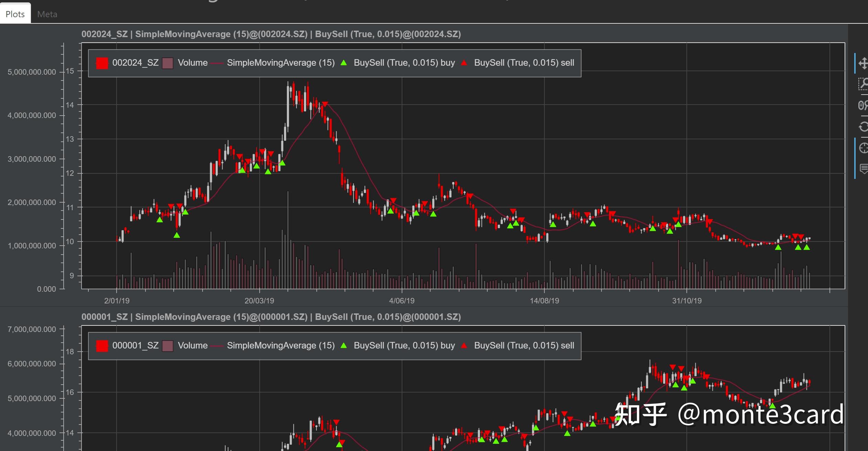Image resolution: width=868 pixels, height=451 pixels.
Task: Hide 000001_SZ candlesticks via its legend entry
Action: pyautogui.click(x=136, y=345)
